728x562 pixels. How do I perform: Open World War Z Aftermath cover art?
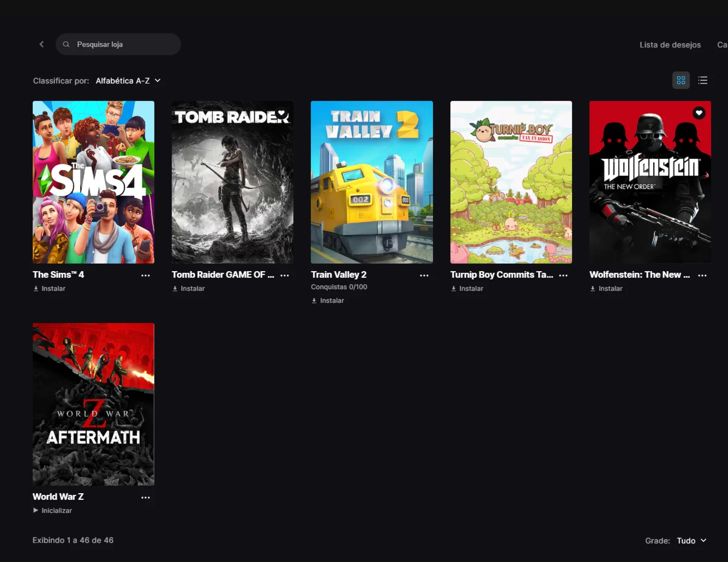coord(93,404)
